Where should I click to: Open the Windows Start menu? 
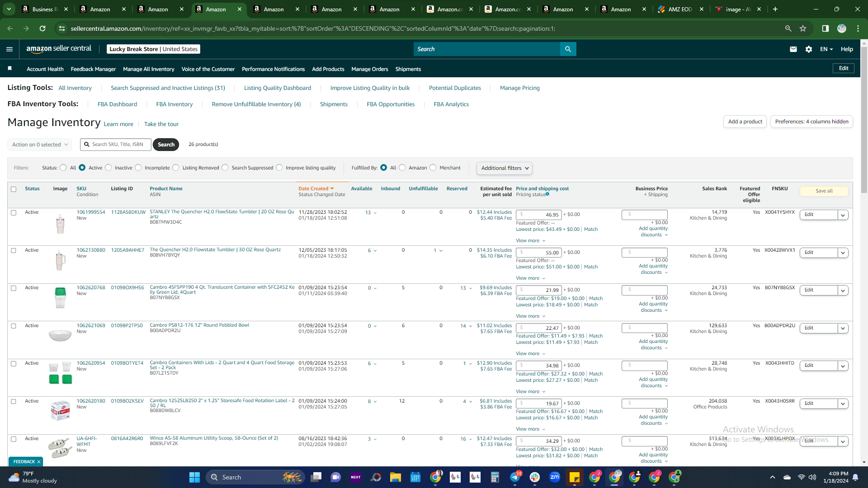(195, 477)
